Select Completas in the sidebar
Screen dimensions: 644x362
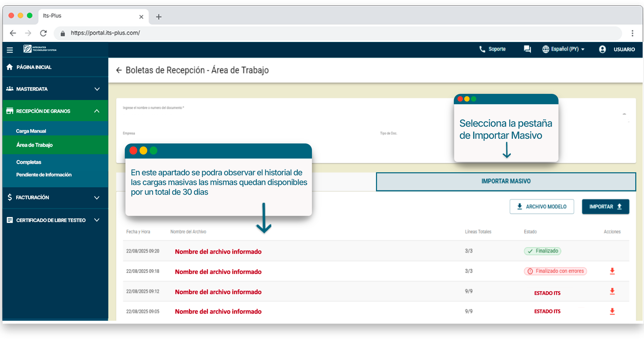pos(29,162)
